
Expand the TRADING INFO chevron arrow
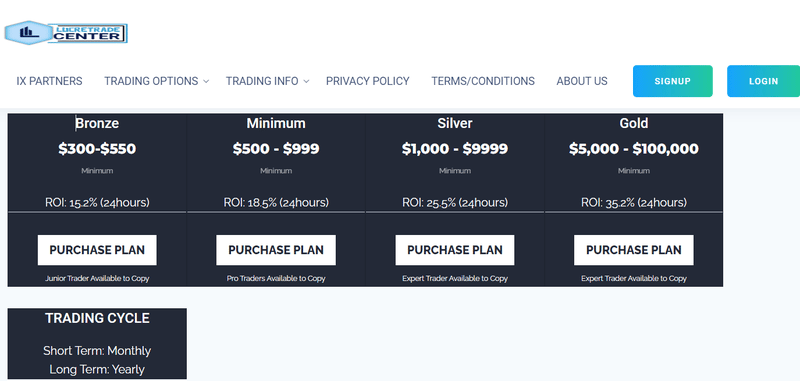[306, 82]
